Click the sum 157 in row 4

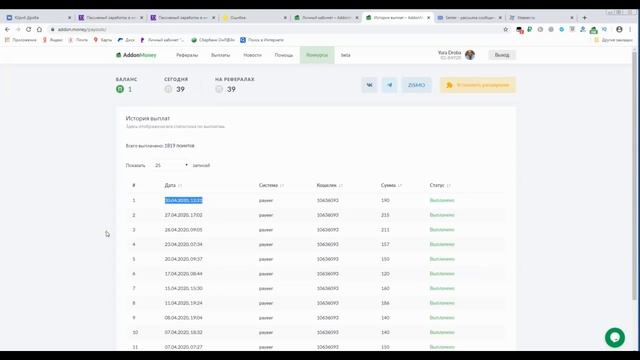(x=385, y=244)
